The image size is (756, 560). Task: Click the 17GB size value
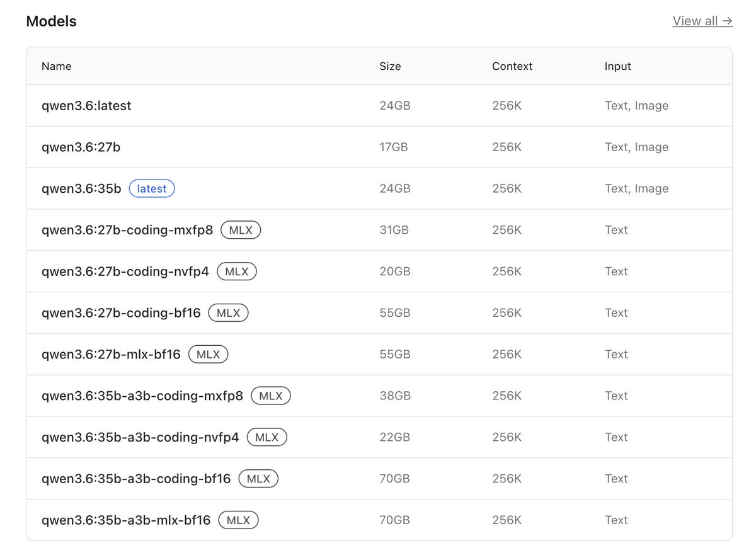394,147
